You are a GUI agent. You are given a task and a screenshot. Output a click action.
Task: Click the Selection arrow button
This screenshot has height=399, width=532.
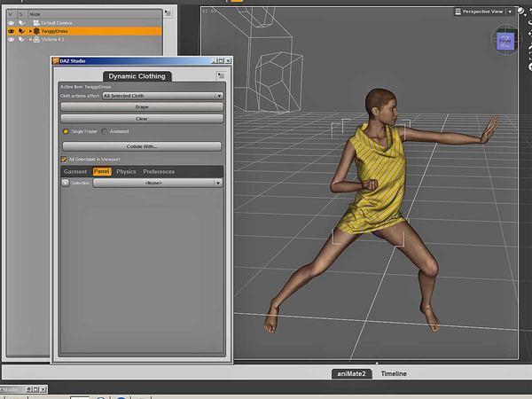(65, 183)
